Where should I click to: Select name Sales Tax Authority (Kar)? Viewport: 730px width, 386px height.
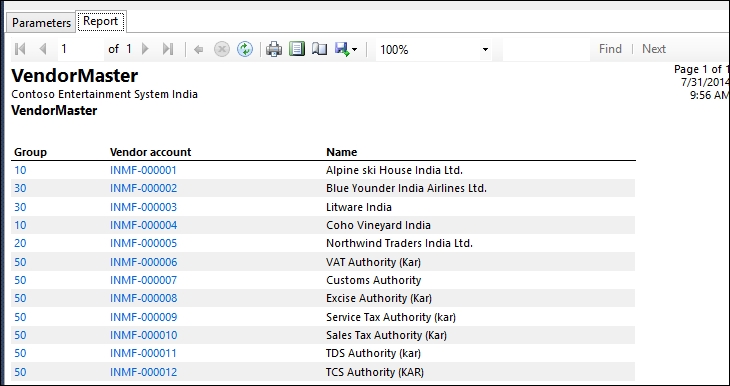pos(386,335)
